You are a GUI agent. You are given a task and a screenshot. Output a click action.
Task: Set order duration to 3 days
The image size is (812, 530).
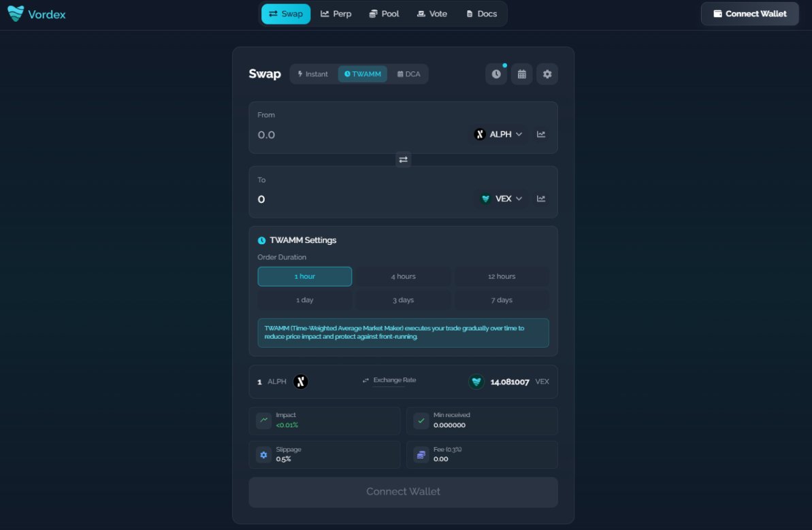[403, 300]
